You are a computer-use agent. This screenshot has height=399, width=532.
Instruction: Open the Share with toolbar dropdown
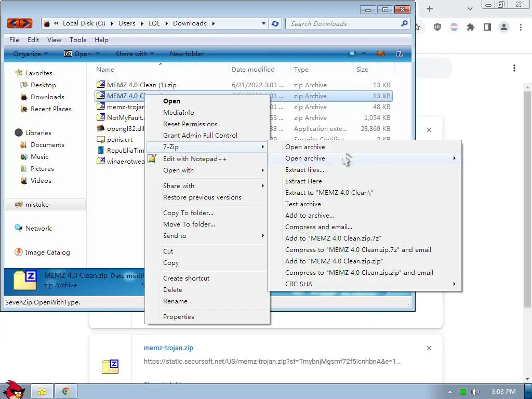(135, 54)
